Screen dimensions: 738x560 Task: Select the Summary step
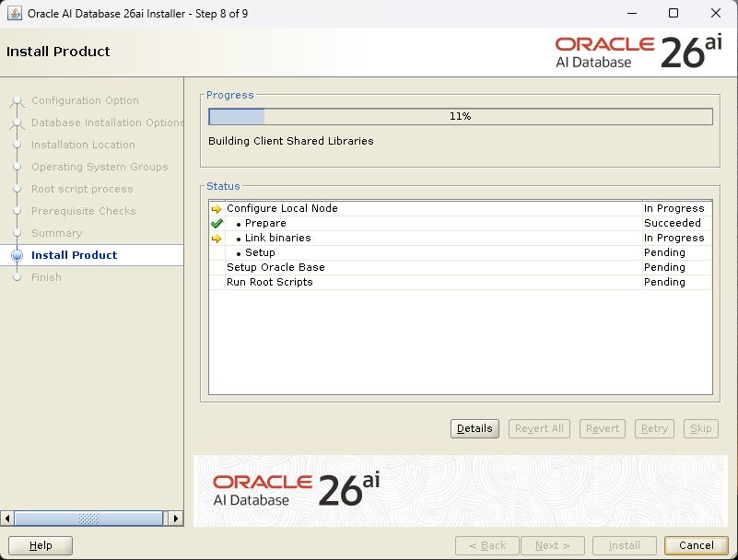(x=56, y=233)
